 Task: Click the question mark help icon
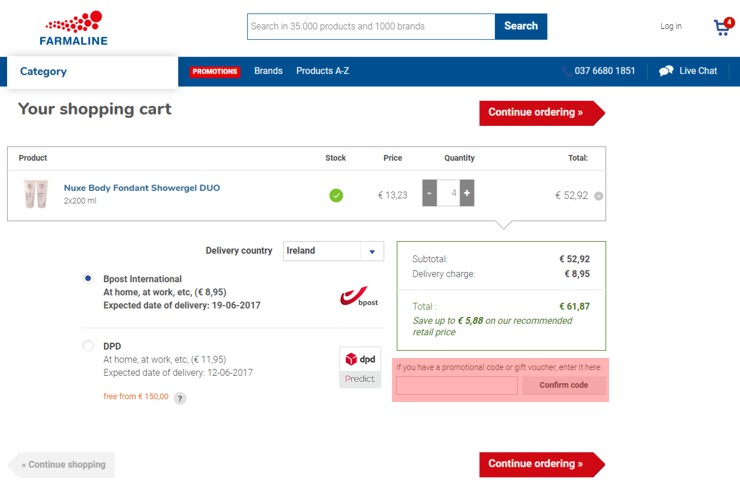coord(180,398)
